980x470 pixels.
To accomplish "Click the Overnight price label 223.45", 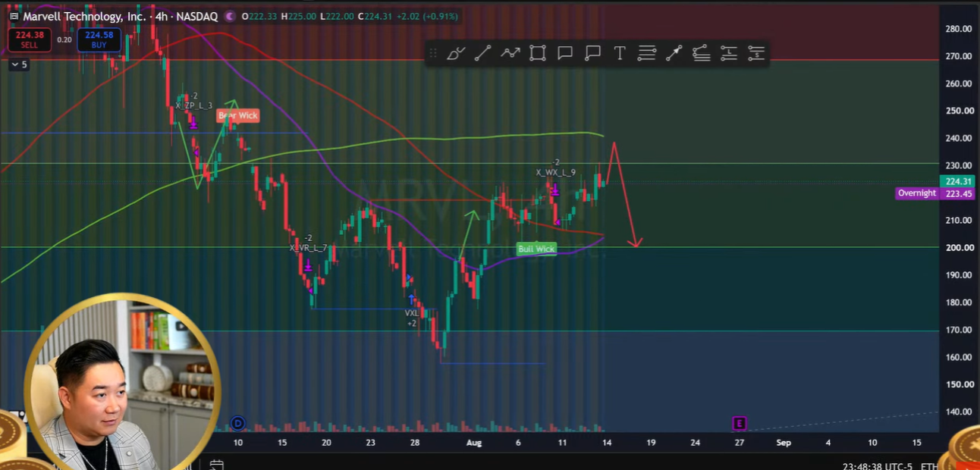I will click(x=935, y=193).
